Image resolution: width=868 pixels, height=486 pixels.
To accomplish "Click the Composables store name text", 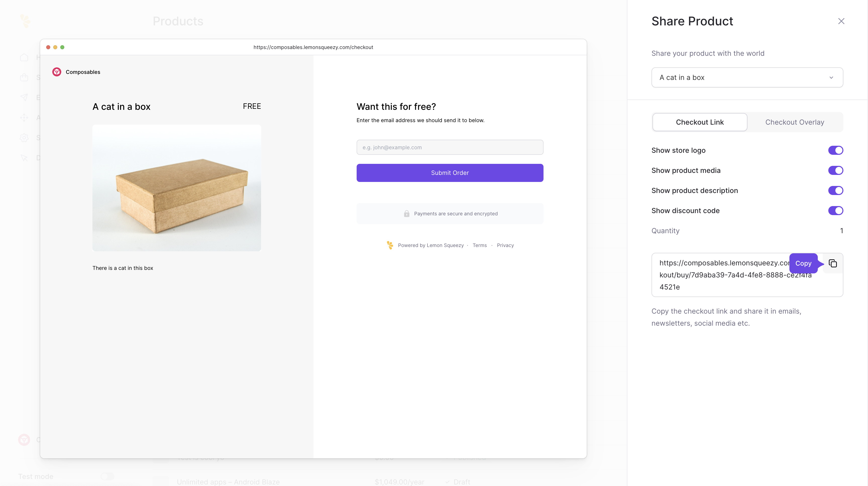I will pos(83,72).
